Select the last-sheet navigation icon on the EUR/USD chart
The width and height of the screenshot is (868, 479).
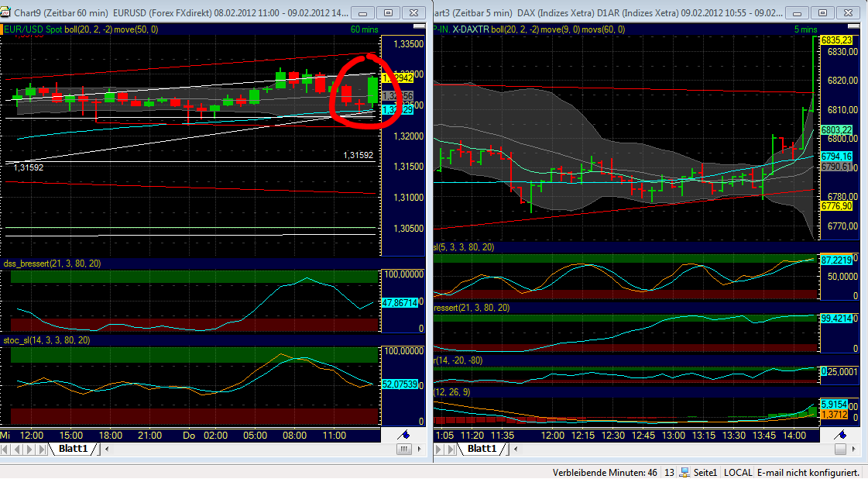click(x=40, y=448)
